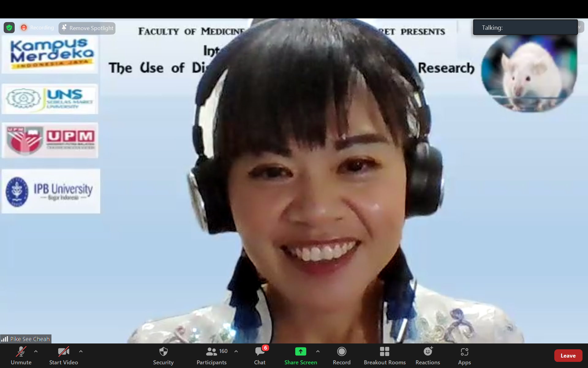Expand the arrow next to Participants

point(236,351)
